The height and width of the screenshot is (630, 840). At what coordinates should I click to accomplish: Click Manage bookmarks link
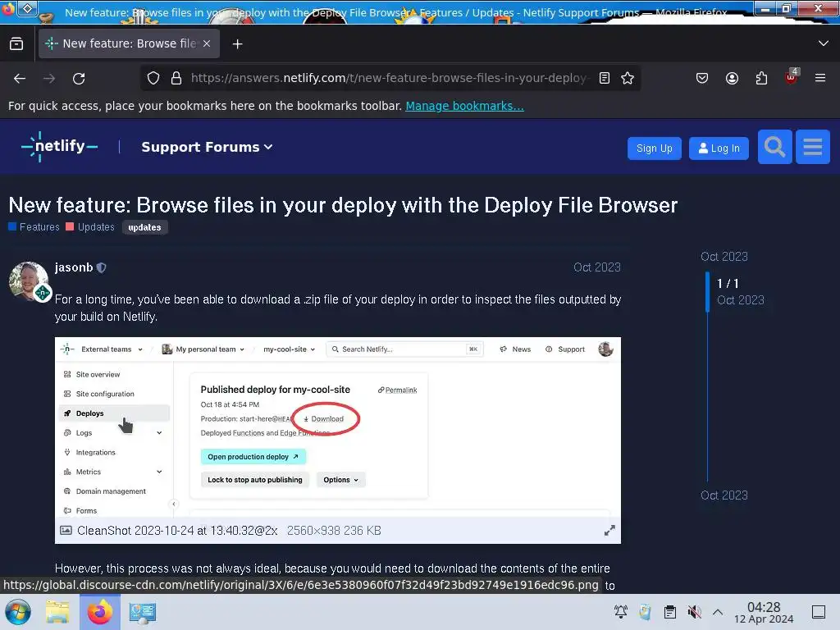point(464,106)
